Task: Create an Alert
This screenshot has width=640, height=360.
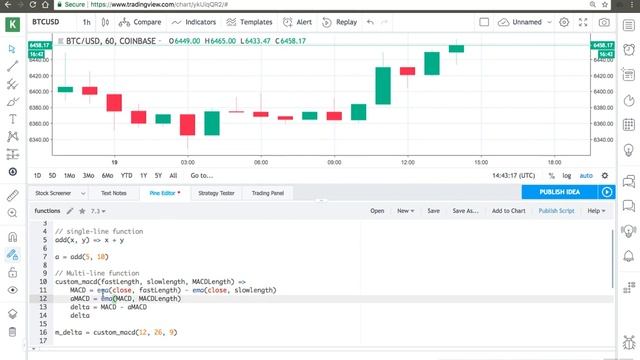Action: click(x=297, y=22)
